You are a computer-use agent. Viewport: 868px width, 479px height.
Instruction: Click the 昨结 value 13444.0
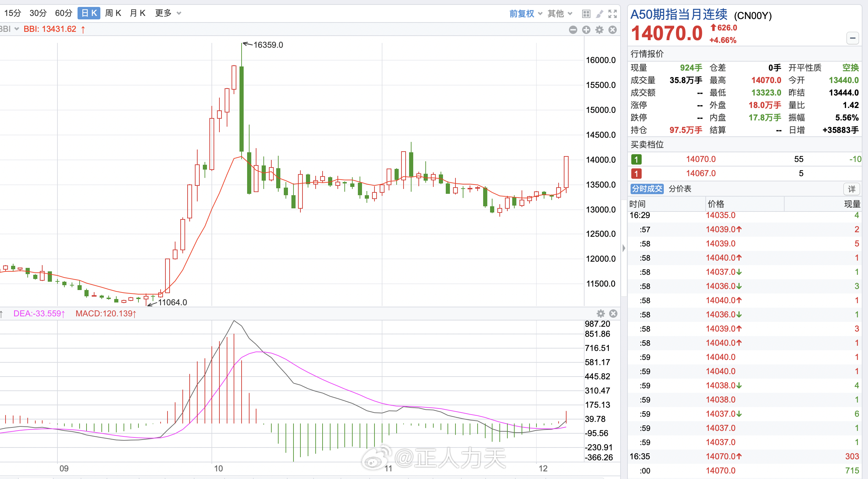pos(844,93)
